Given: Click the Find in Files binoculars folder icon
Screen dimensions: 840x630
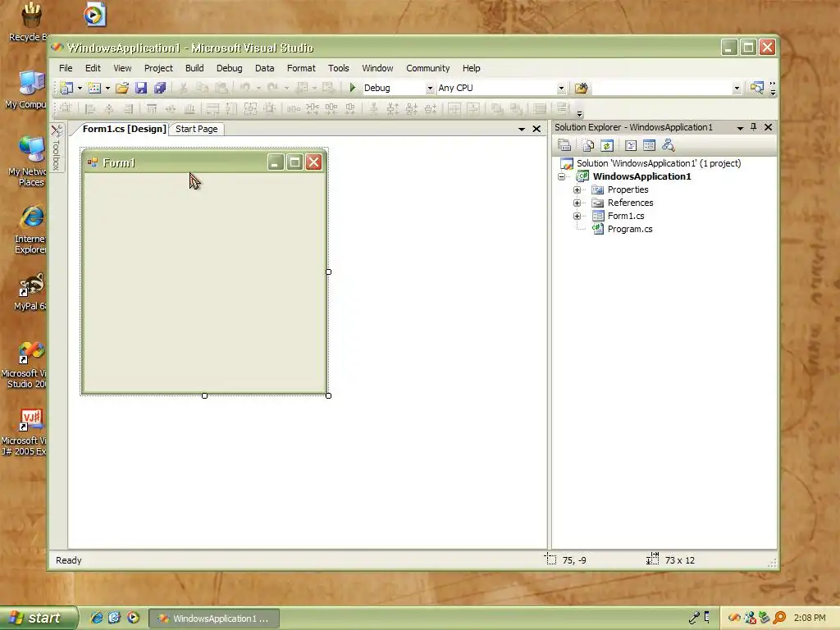Looking at the screenshot, I should click(582, 88).
